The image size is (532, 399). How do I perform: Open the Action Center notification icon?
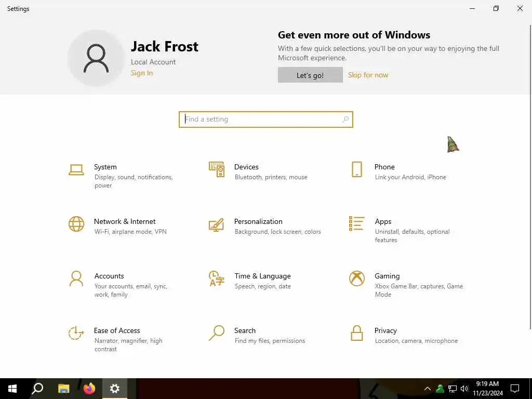click(x=515, y=389)
